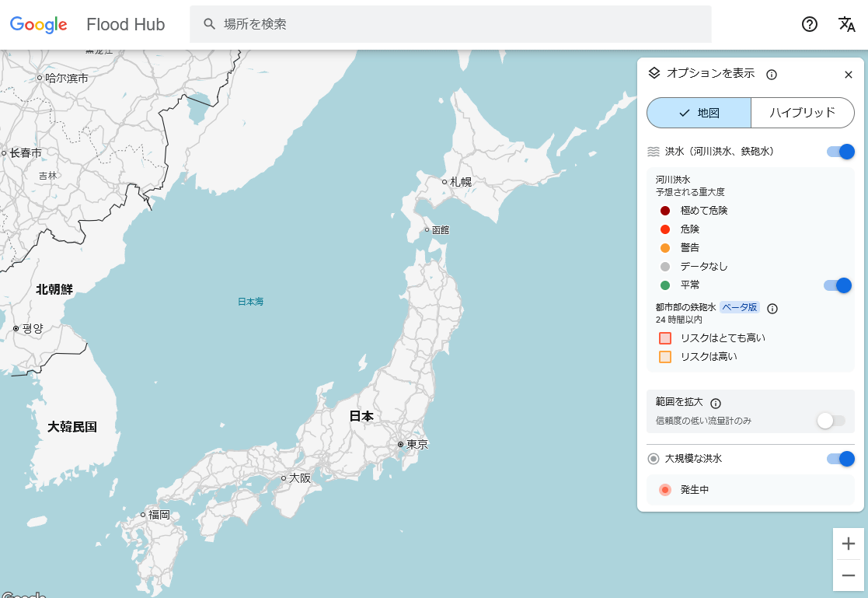Toggle the 平常 normal level switch
This screenshot has width=868, height=598.
[837, 285]
